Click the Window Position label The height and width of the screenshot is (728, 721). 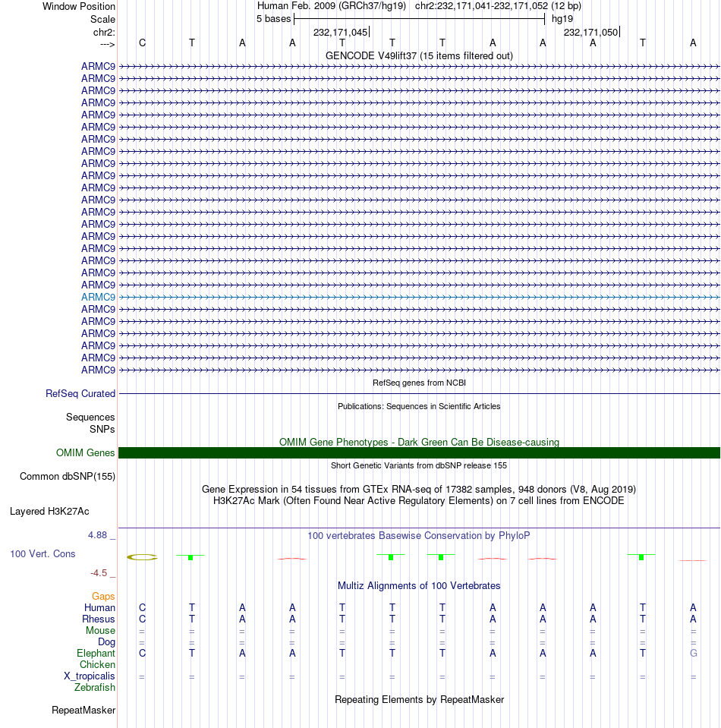[78, 7]
